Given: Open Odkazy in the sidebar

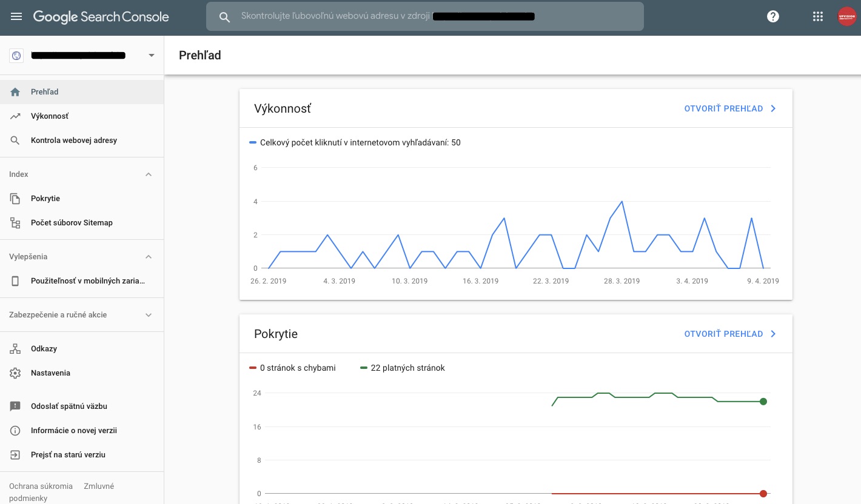Looking at the screenshot, I should click(x=82, y=349).
